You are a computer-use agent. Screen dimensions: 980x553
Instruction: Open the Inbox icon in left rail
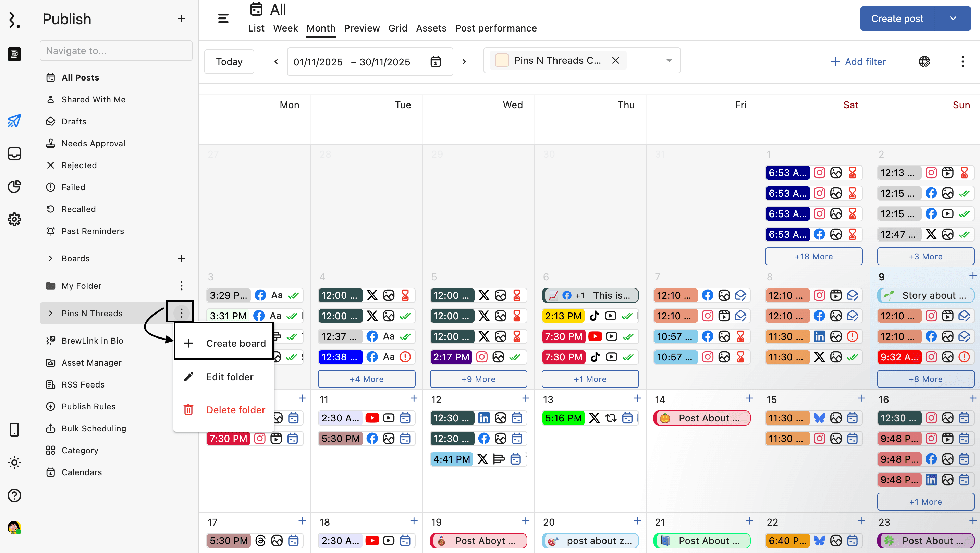coord(14,153)
